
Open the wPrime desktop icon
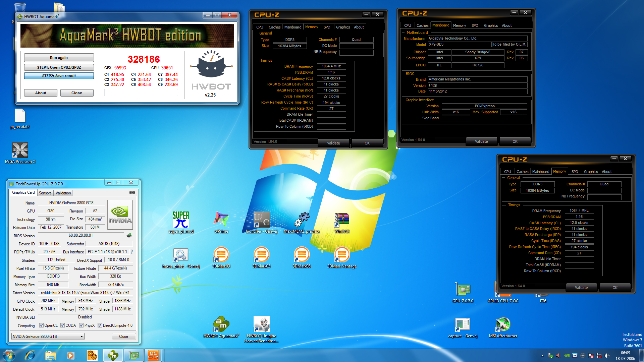(221, 222)
